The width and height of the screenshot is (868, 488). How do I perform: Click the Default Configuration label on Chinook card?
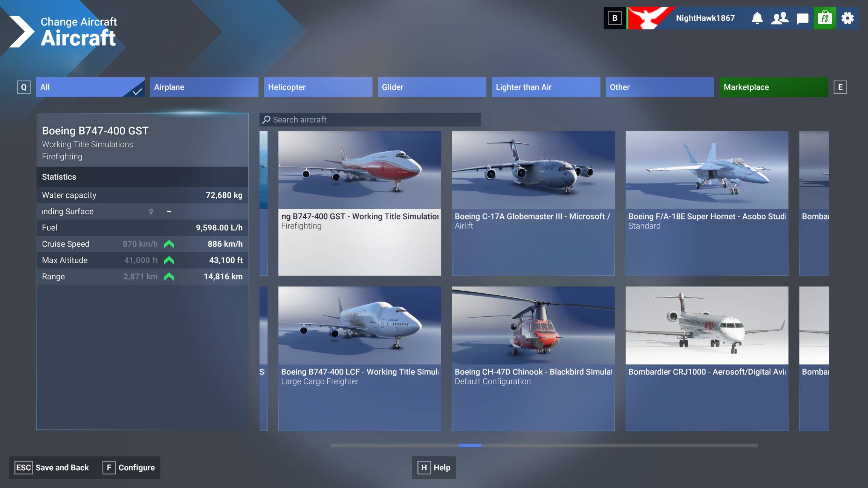[x=493, y=381]
